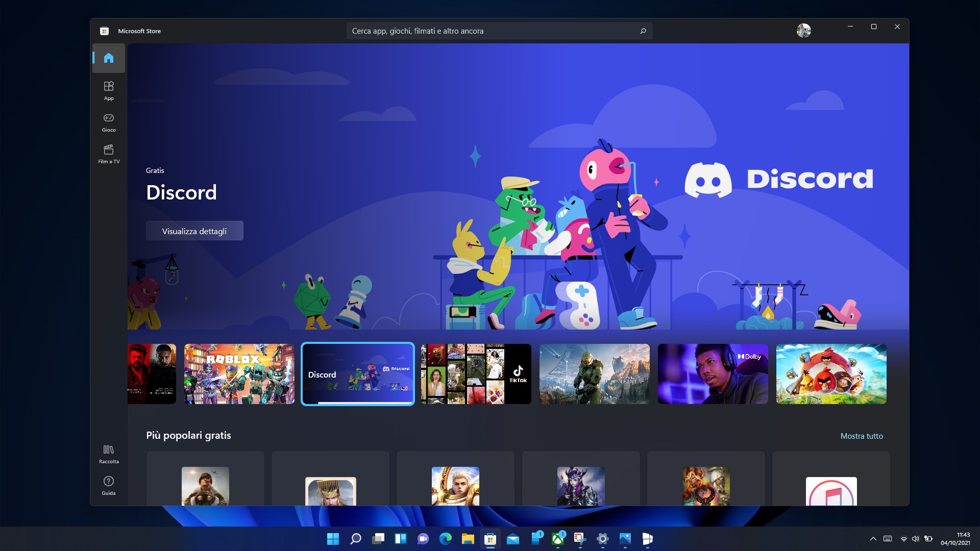Screen dimensions: 980x551
Task: Open the Raccolta library in sidebar
Action: [109, 454]
